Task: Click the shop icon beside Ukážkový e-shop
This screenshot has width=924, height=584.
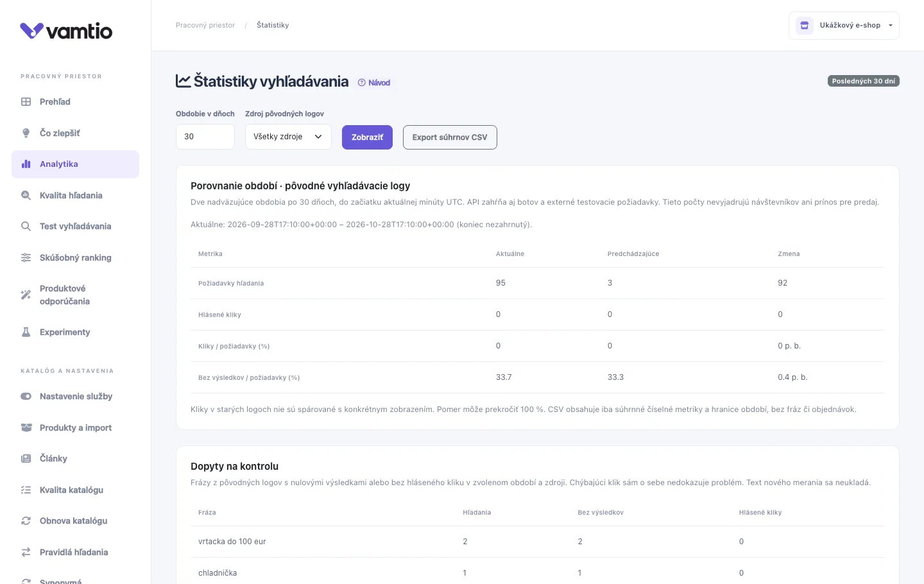Action: (x=805, y=26)
